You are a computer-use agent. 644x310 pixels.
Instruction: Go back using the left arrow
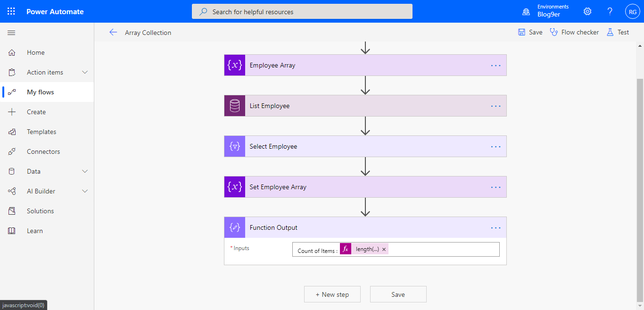113,32
